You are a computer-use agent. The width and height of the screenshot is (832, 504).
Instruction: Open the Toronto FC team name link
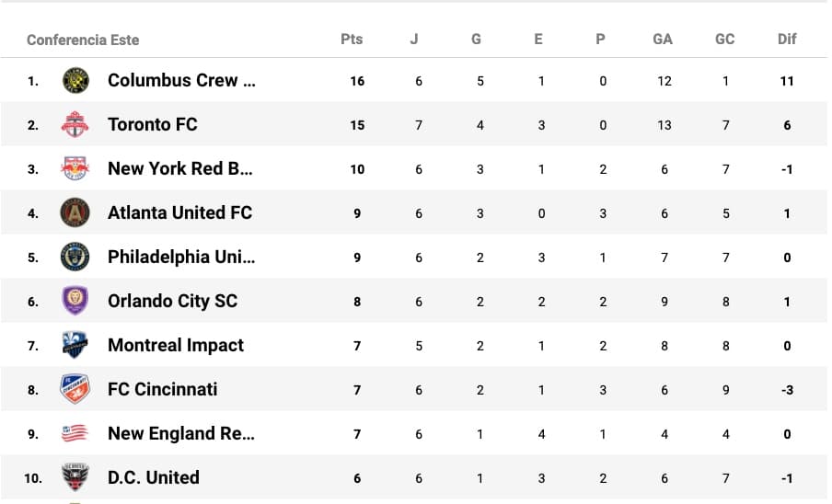click(x=152, y=124)
